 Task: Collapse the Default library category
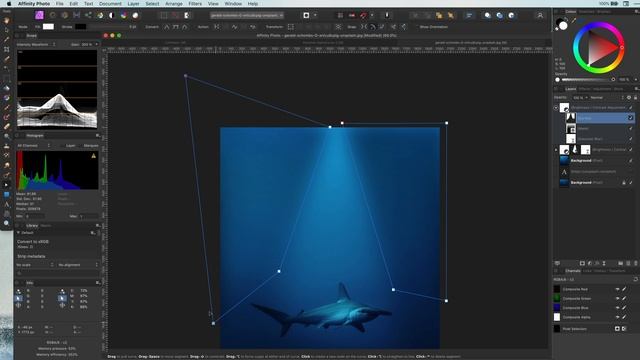click(18, 233)
